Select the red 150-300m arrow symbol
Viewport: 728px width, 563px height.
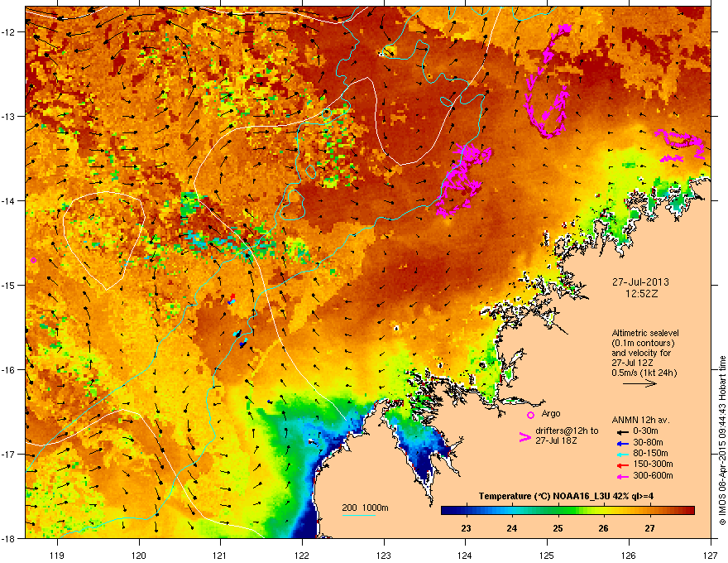tap(623, 465)
